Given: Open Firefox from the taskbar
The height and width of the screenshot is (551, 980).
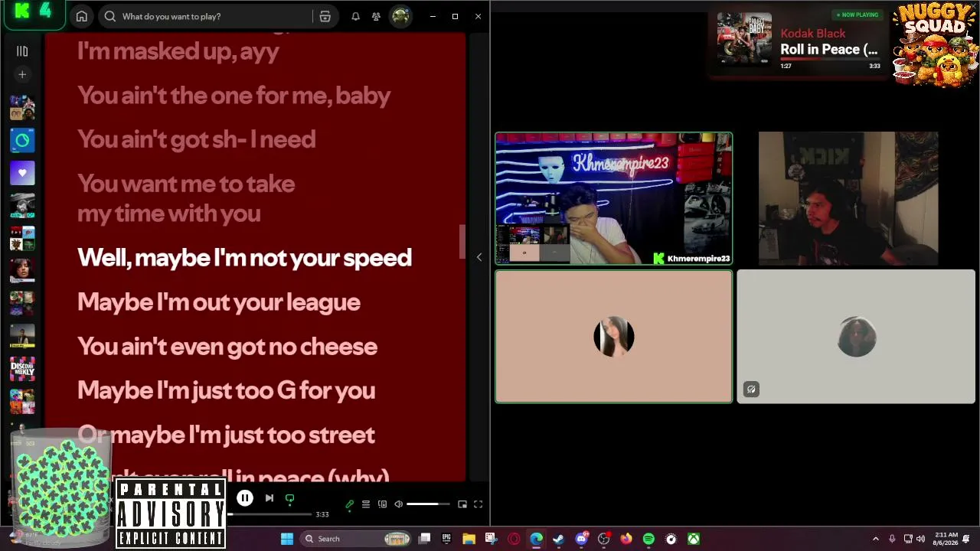Looking at the screenshot, I should [626, 539].
